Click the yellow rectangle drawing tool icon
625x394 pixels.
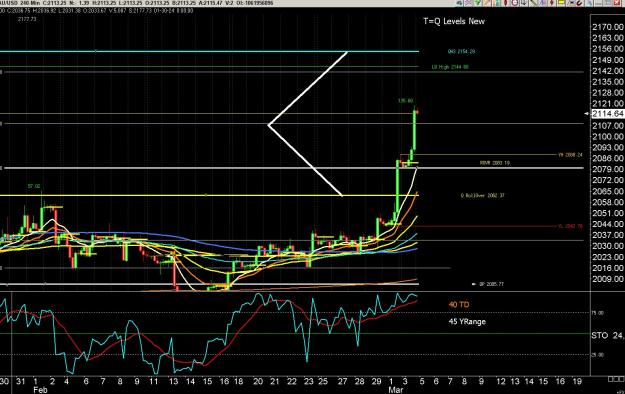(x=561, y=2)
